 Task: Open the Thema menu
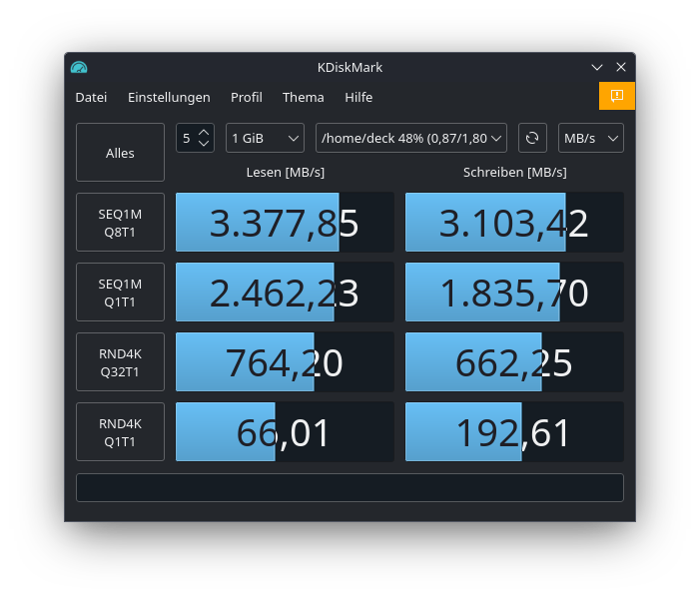[x=304, y=97]
